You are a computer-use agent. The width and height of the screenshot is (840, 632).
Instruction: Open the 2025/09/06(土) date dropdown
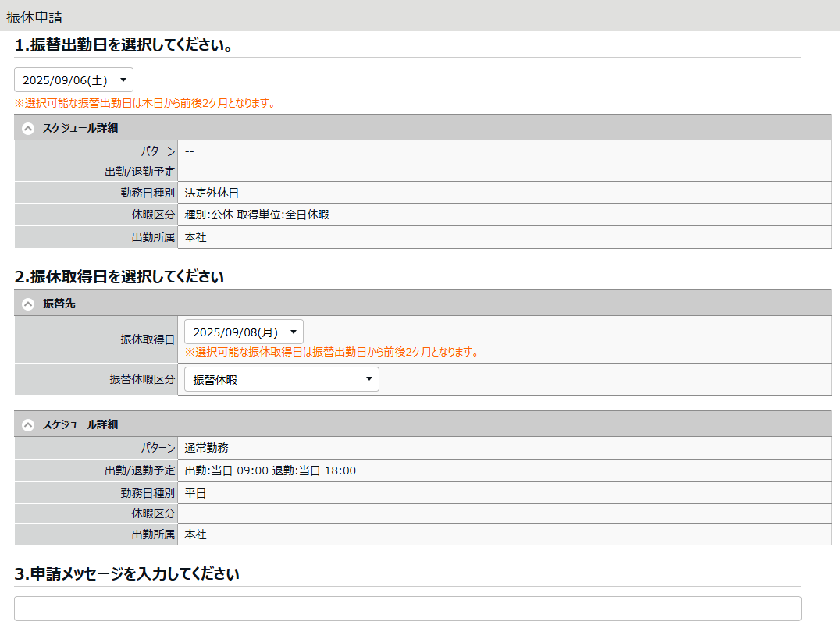click(74, 80)
